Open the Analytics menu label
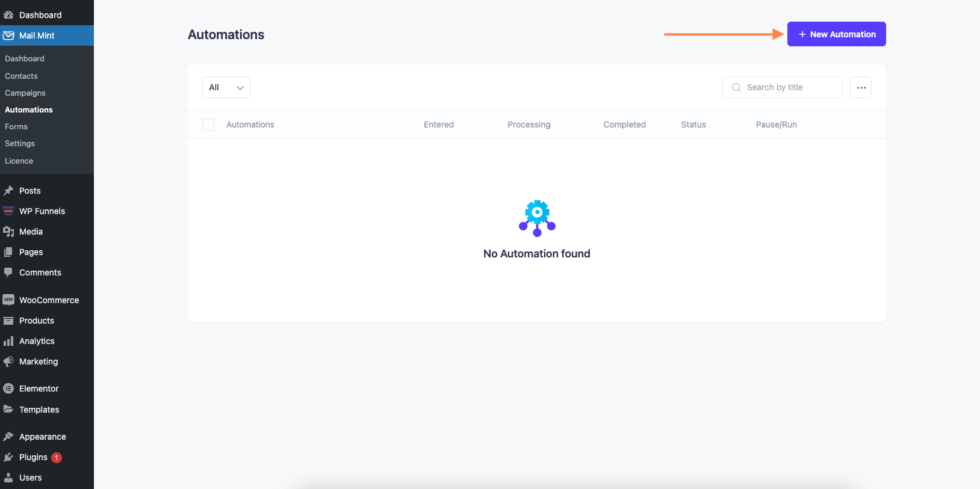This screenshot has height=489, width=980. pyautogui.click(x=37, y=341)
